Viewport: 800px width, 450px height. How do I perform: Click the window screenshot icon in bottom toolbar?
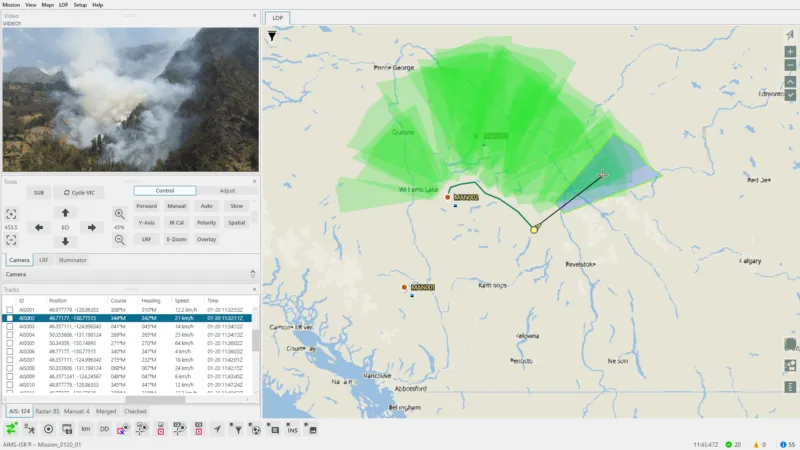click(67, 430)
